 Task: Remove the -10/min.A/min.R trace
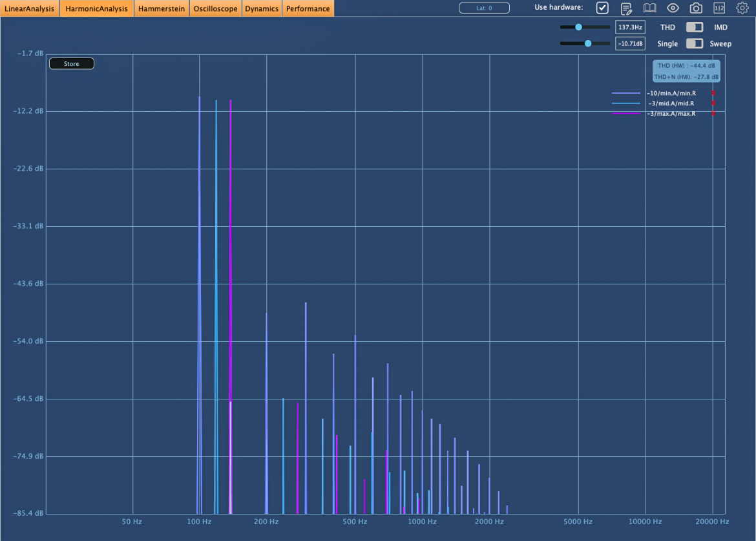pyautogui.click(x=713, y=93)
